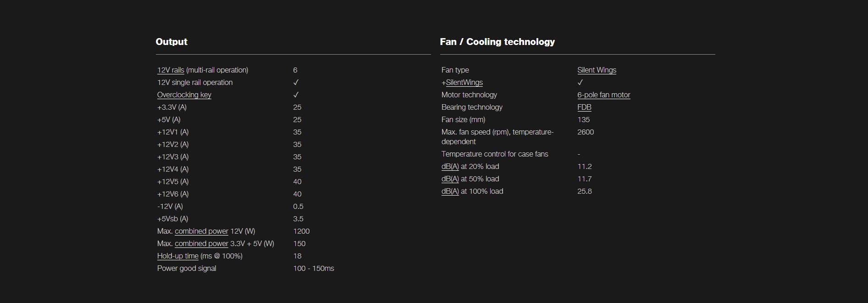Click the Overclocking key link
The height and width of the screenshot is (303, 868).
pos(184,95)
